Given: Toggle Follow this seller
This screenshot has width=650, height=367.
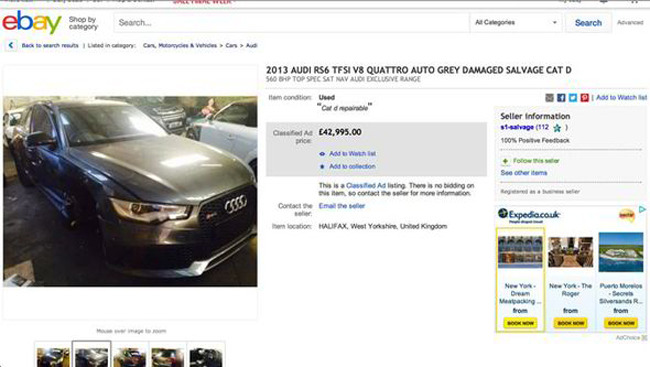Looking at the screenshot, I should click(x=531, y=161).
